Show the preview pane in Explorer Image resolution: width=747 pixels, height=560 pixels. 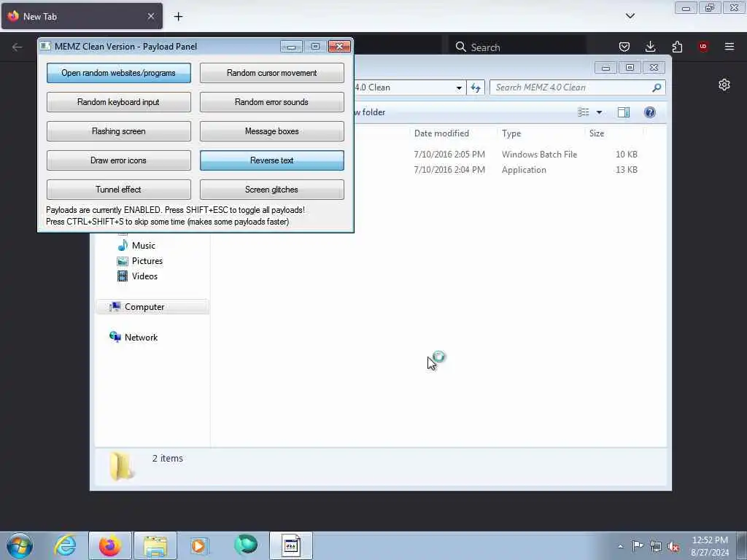coord(624,112)
